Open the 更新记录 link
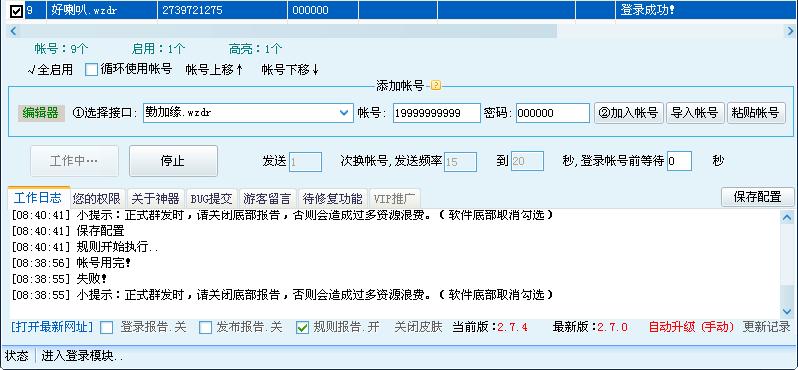 tap(766, 327)
